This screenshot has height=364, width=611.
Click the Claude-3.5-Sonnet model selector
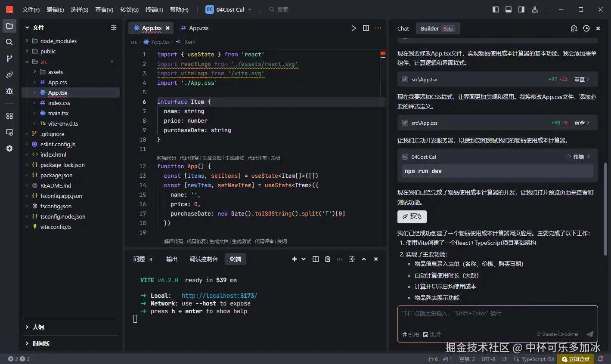558,334
